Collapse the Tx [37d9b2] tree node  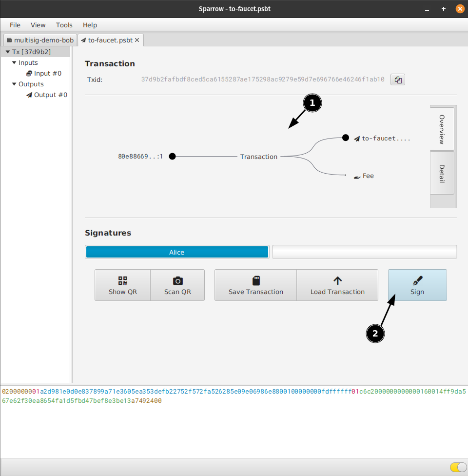[x=8, y=52]
